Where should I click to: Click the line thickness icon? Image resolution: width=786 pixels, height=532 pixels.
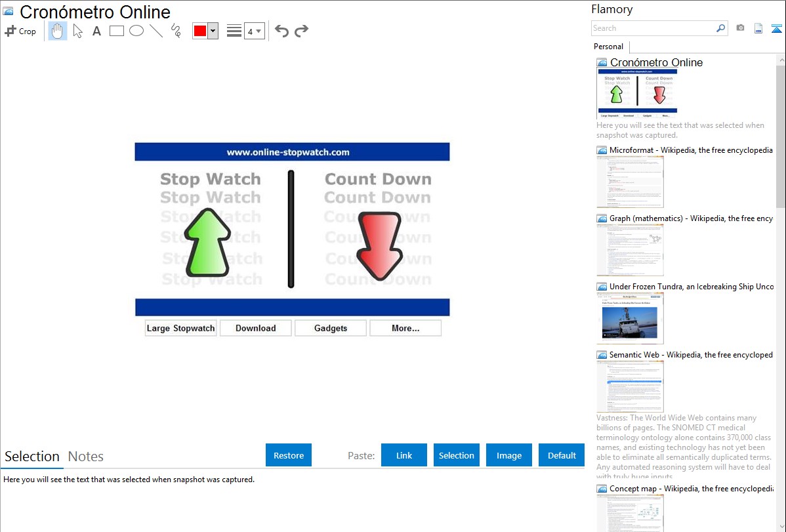point(234,31)
